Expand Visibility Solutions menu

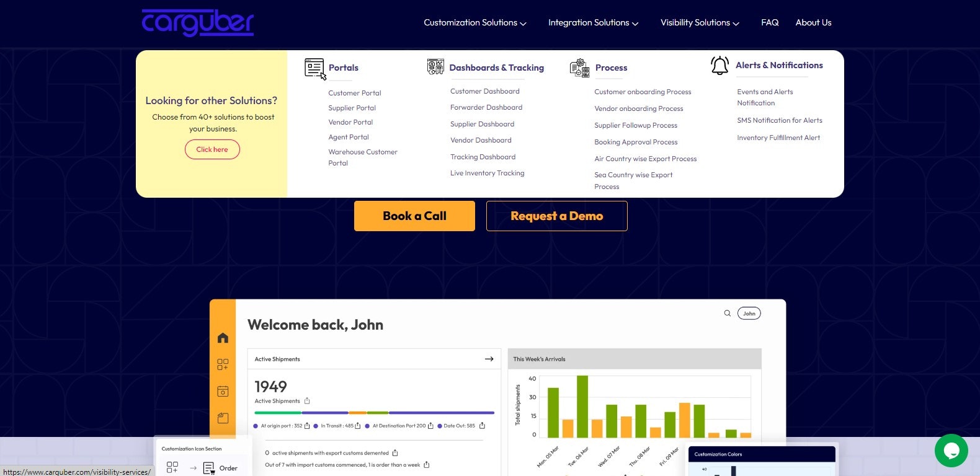[700, 23]
